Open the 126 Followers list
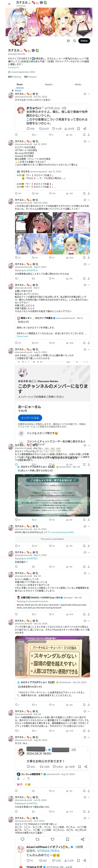Image resolution: width=98 pixels, height=868 pixels. pos(30,77)
